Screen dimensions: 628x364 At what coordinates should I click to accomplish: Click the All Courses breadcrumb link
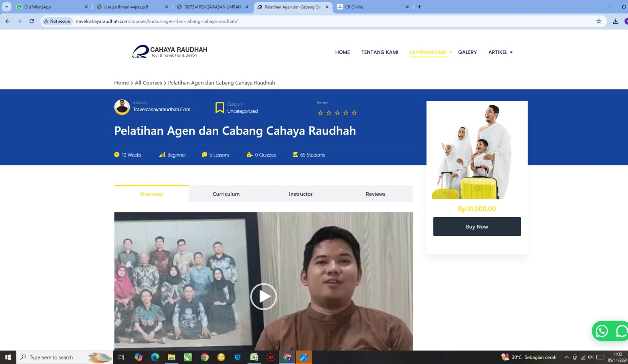tap(148, 83)
